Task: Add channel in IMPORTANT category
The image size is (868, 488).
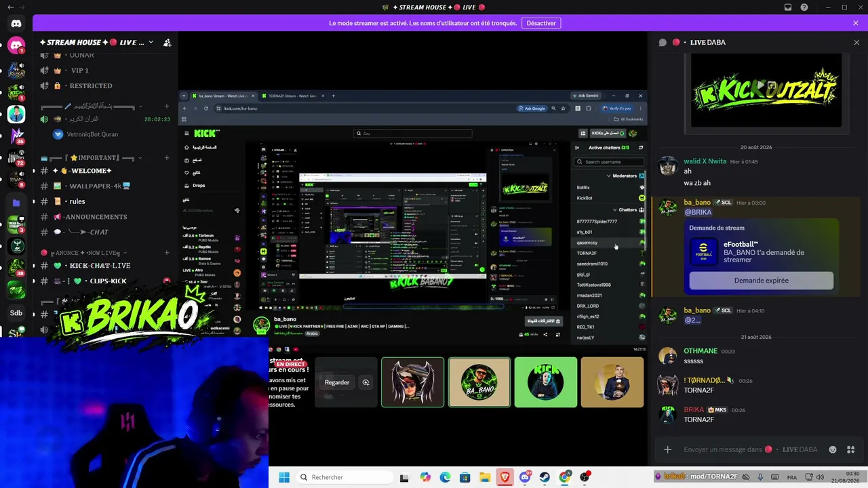Action: [x=167, y=158]
